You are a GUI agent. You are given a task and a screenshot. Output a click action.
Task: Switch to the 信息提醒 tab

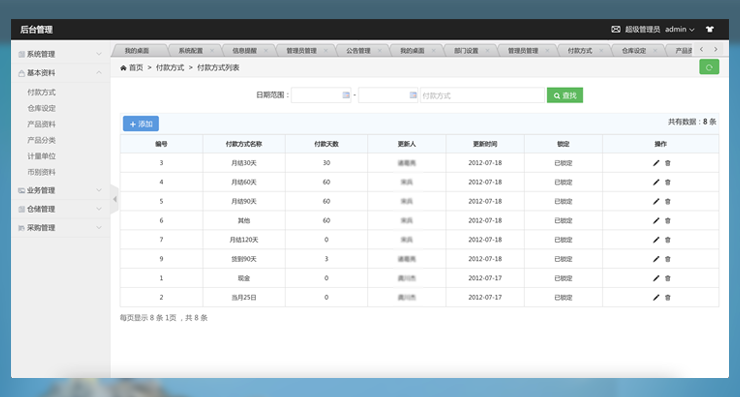click(x=244, y=51)
